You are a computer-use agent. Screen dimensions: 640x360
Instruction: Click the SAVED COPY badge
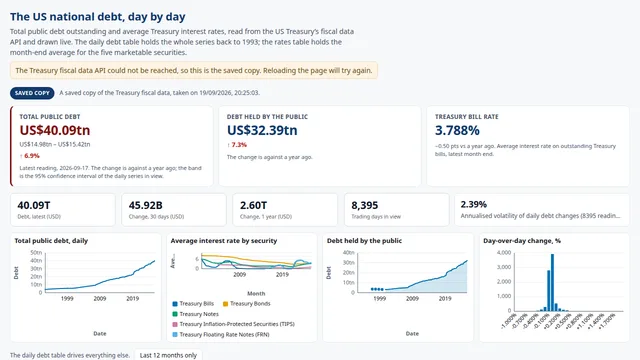[32, 93]
